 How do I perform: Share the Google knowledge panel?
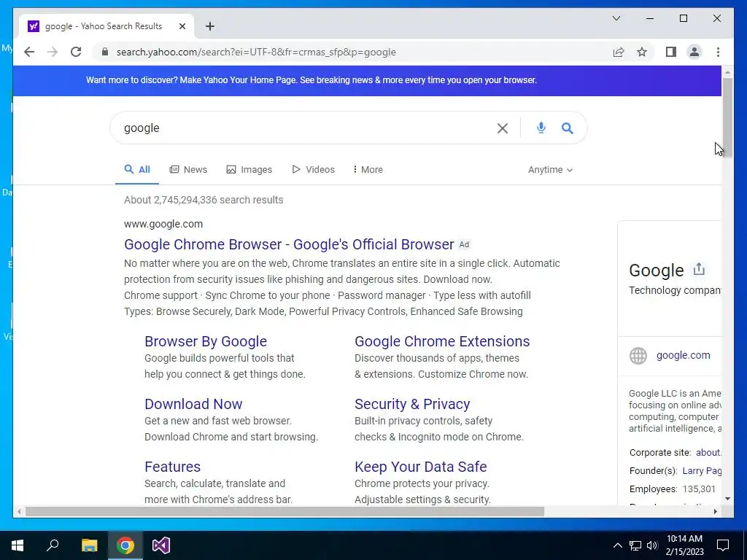tap(699, 269)
